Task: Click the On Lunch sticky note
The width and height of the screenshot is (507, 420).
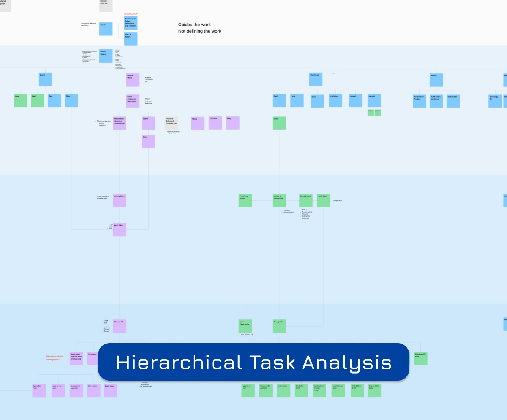Action: coord(215,123)
